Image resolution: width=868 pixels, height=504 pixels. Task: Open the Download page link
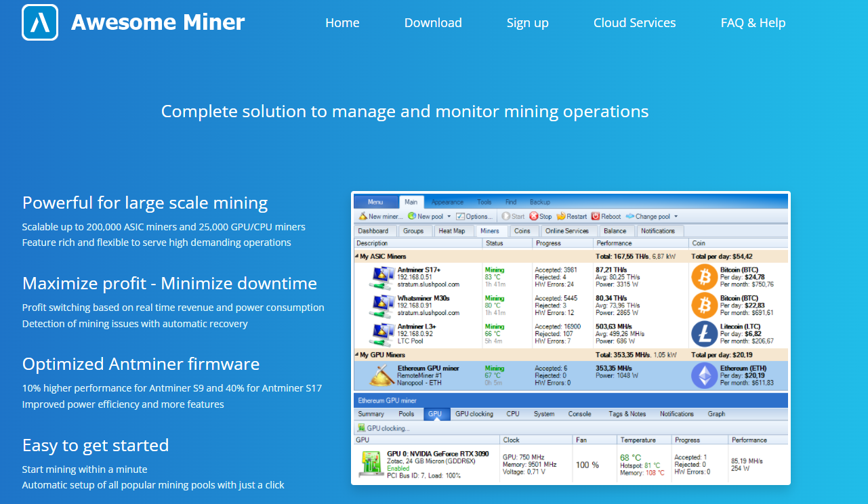click(x=433, y=23)
